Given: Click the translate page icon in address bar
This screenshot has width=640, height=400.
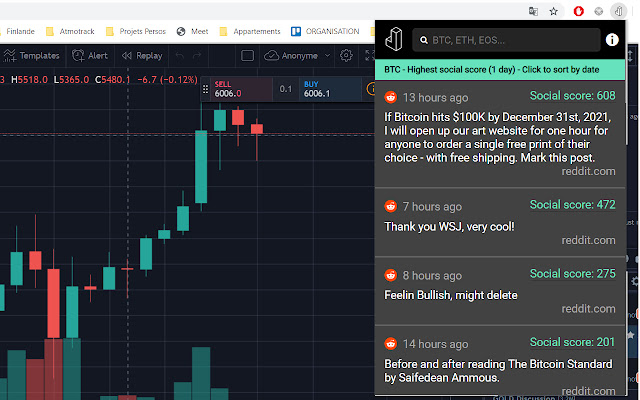Looking at the screenshot, I should click(532, 10).
